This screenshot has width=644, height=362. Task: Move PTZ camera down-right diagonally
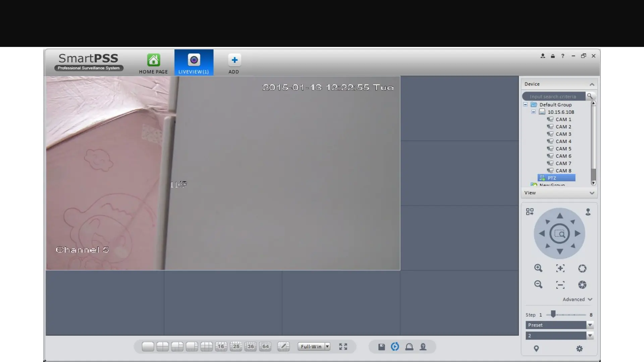coord(573,246)
